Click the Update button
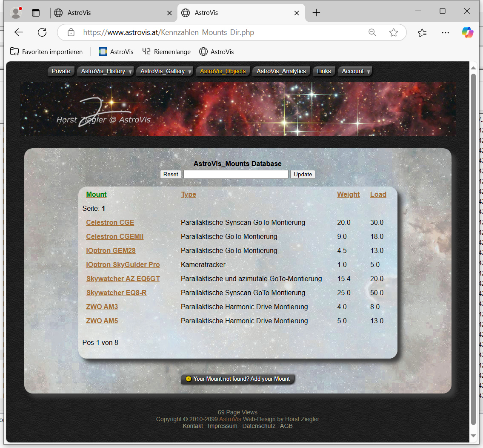Image resolution: width=483 pixels, height=448 pixels. [x=303, y=174]
